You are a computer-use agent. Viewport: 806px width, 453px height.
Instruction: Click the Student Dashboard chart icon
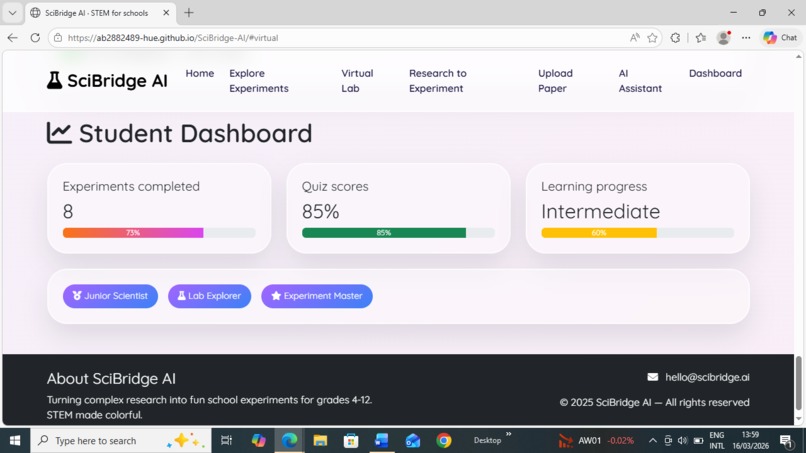coord(59,133)
